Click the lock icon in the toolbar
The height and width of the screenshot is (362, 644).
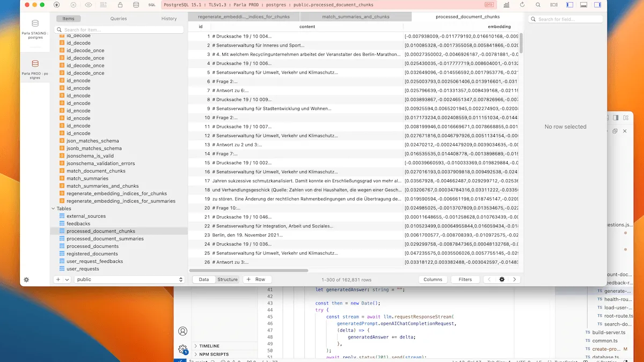click(x=119, y=5)
